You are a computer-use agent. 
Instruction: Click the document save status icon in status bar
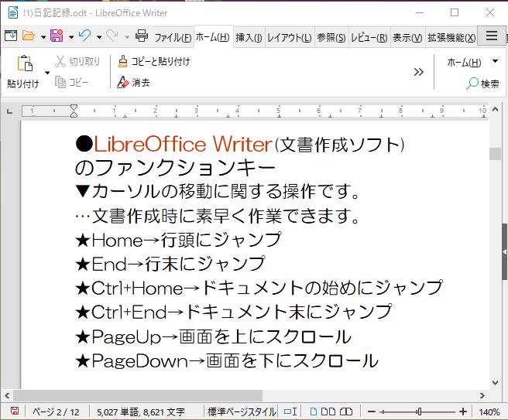pos(15,411)
